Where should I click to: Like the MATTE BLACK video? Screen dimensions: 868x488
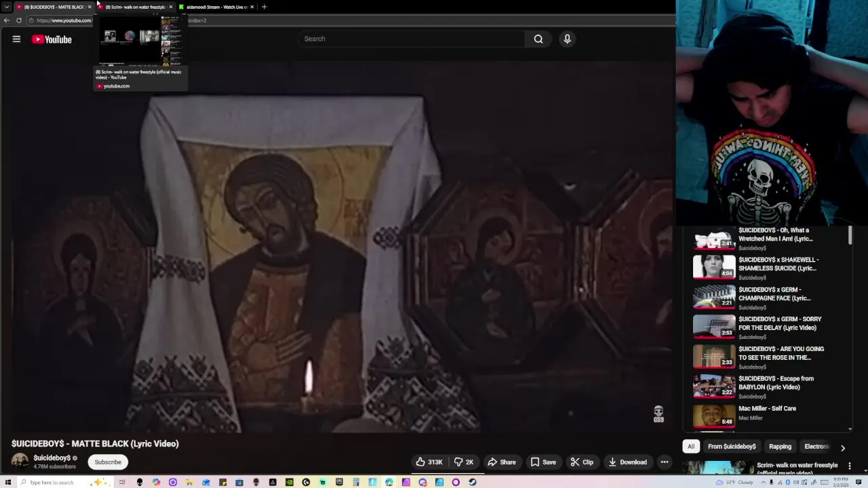429,462
